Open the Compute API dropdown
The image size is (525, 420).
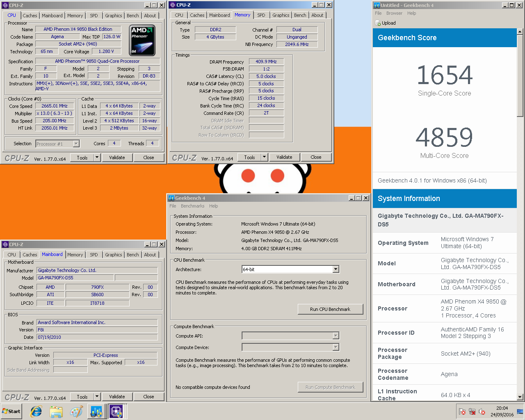tap(336, 336)
